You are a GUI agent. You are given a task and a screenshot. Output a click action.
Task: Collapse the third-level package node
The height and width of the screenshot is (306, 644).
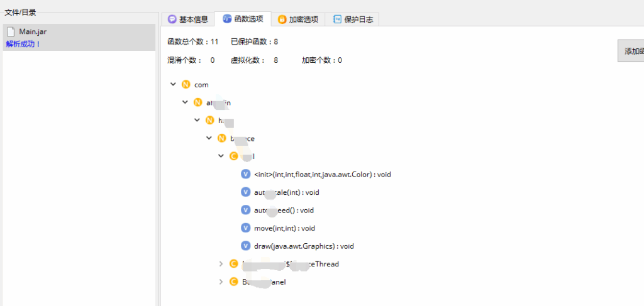pos(197,120)
